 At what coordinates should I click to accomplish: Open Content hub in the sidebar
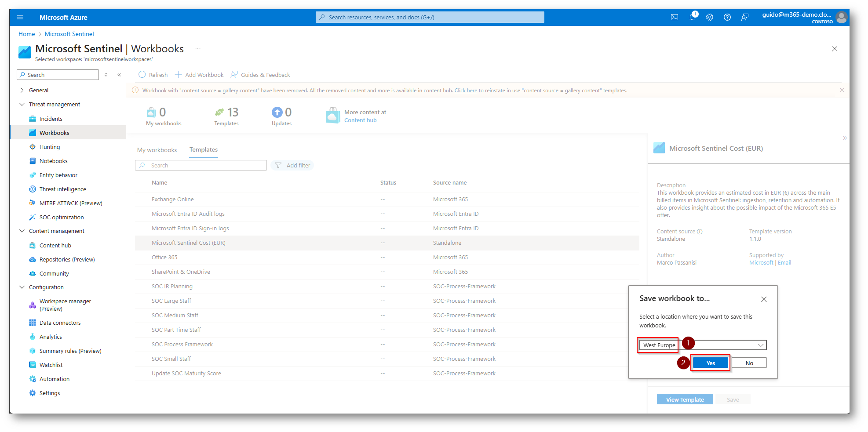55,245
